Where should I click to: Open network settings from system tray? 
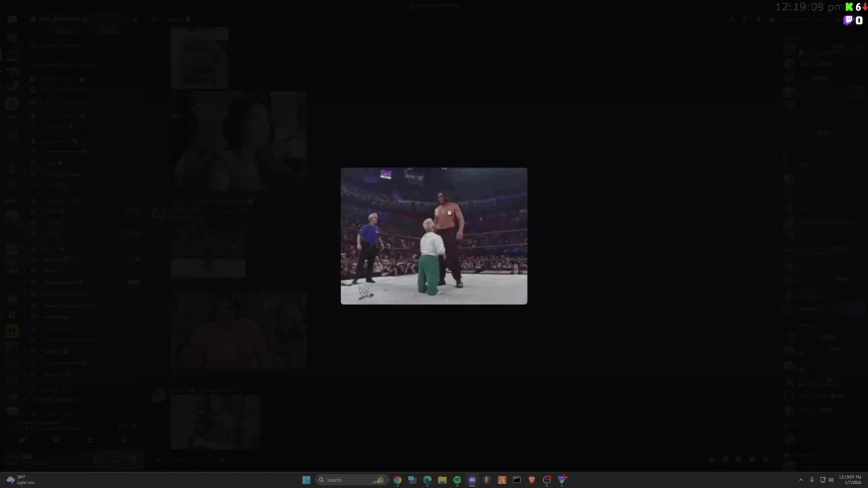click(823, 480)
